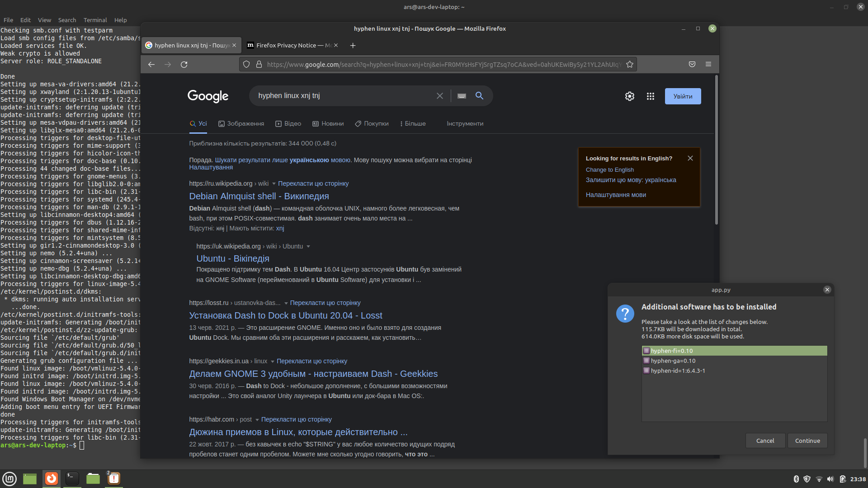Switch to Firefox in the taskbar

coord(52,479)
